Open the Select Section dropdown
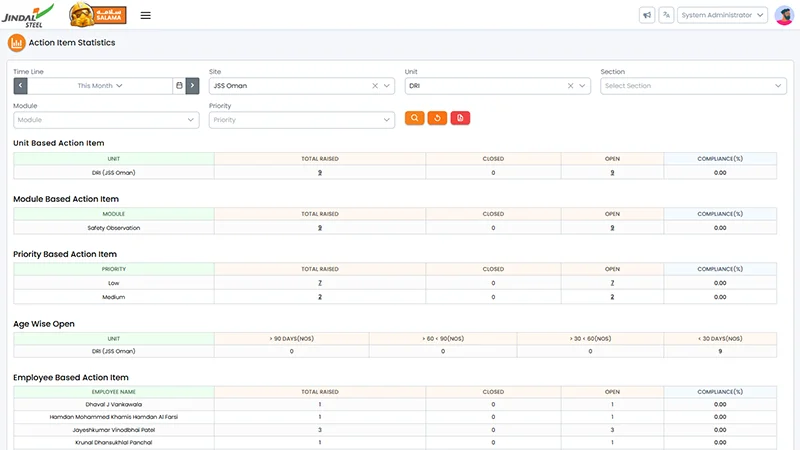This screenshot has width=800, height=450. click(693, 86)
